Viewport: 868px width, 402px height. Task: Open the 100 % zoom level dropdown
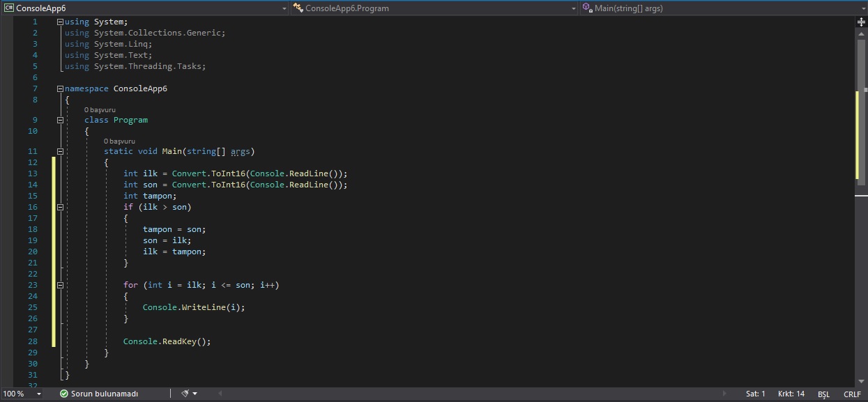click(38, 394)
